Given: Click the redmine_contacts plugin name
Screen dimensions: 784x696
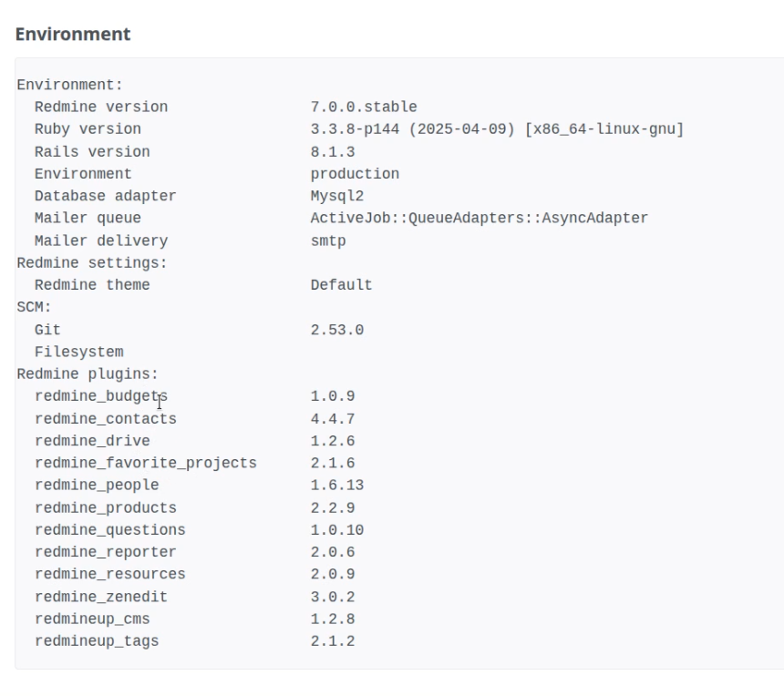Looking at the screenshot, I should click(106, 419).
